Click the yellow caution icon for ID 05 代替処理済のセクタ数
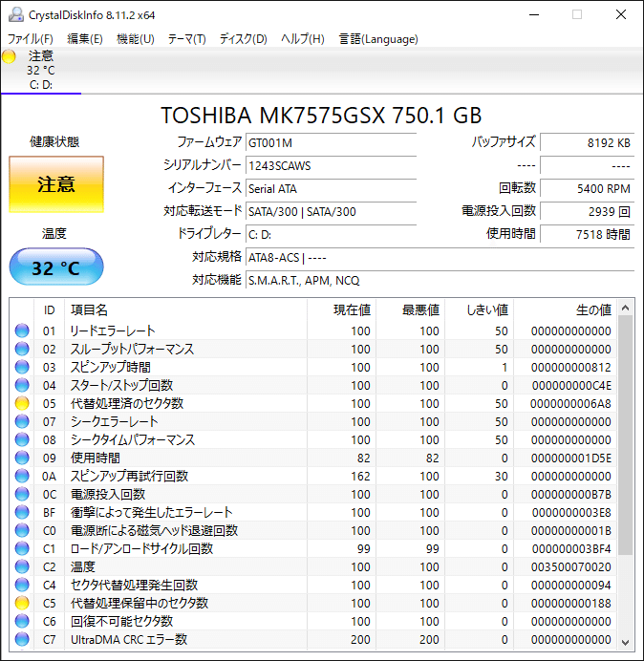The width and height of the screenshot is (644, 661). (x=22, y=403)
